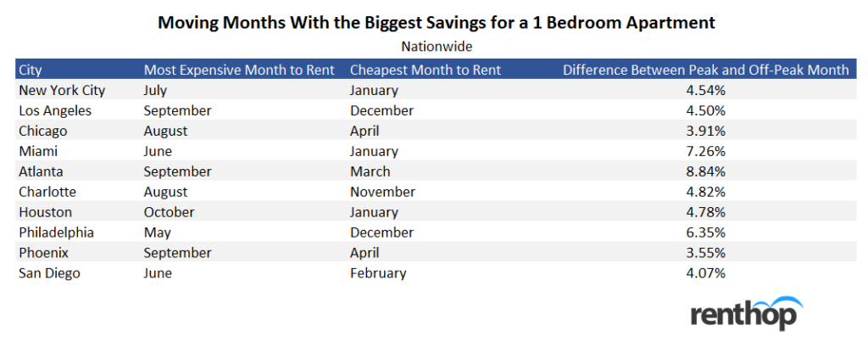The image size is (868, 342).
Task: Click the chart title text
Action: [437, 22]
